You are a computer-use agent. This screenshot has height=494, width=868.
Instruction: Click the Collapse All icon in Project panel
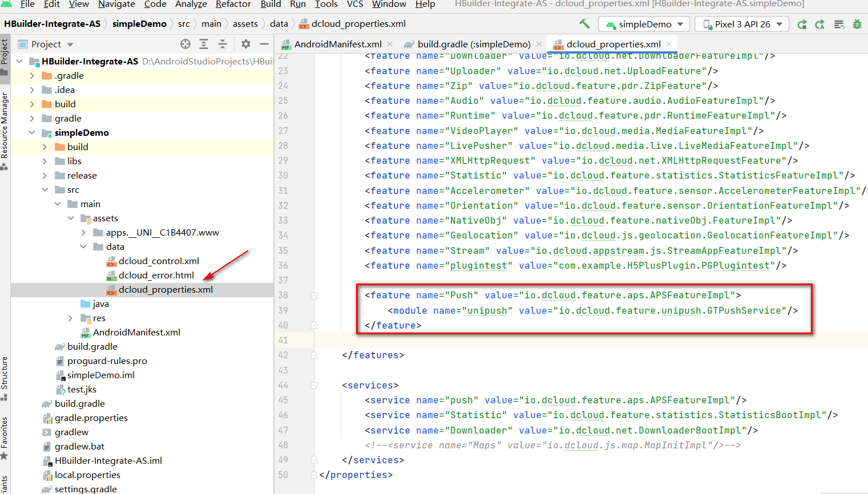click(223, 44)
